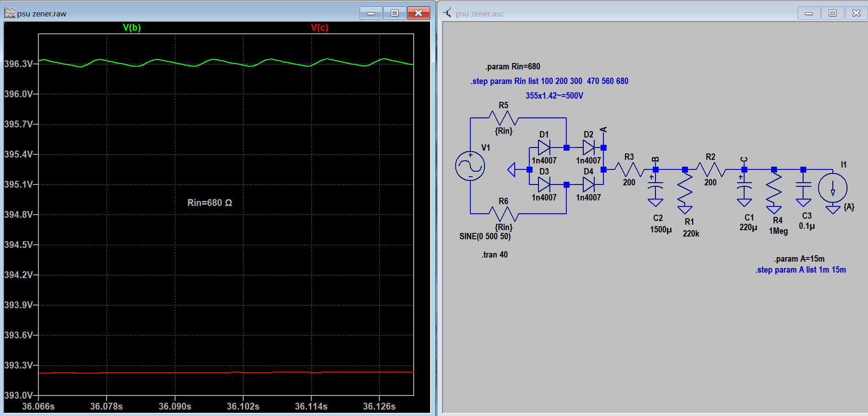Click the 36.126s time axis label
This screenshot has width=868, height=416.
379,406
